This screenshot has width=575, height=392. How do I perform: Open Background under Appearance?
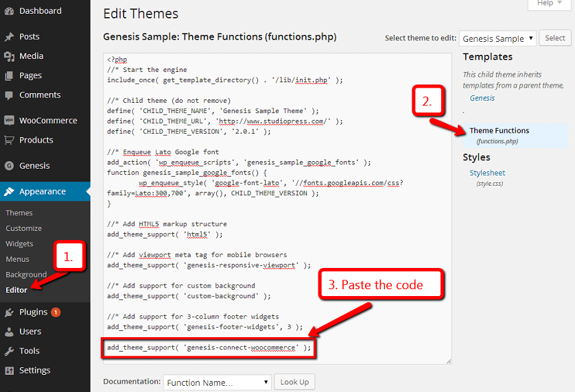26,274
